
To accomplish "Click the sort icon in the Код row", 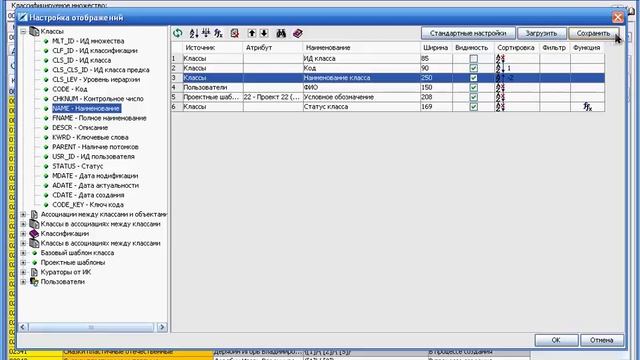I will 500,68.
